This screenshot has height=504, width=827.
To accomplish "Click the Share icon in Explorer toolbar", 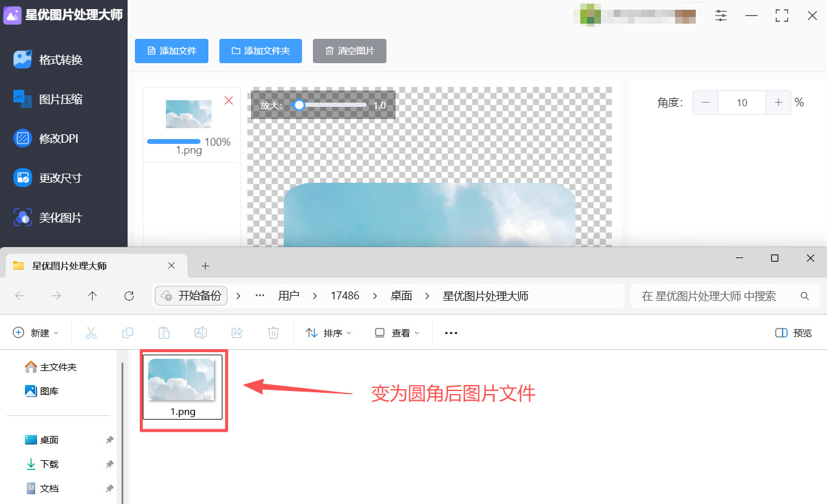I will pos(237,333).
